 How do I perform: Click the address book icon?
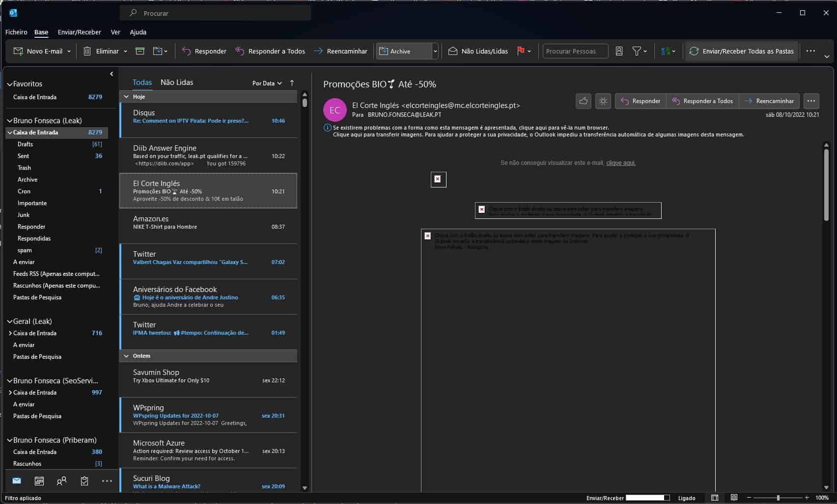click(x=619, y=51)
